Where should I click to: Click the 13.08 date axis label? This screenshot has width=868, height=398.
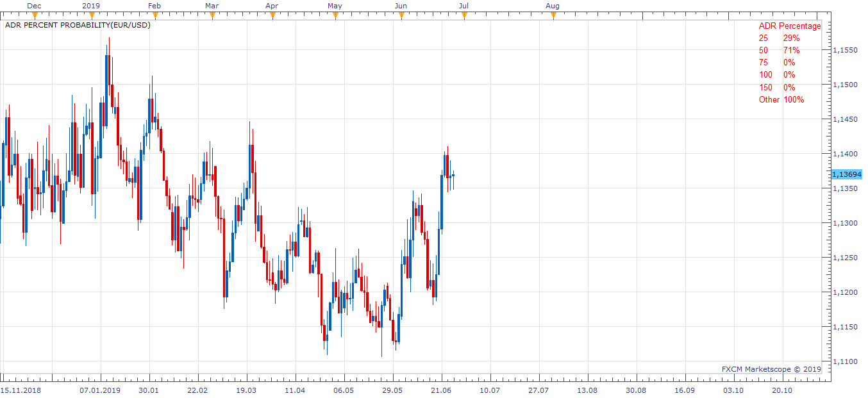pos(587,390)
